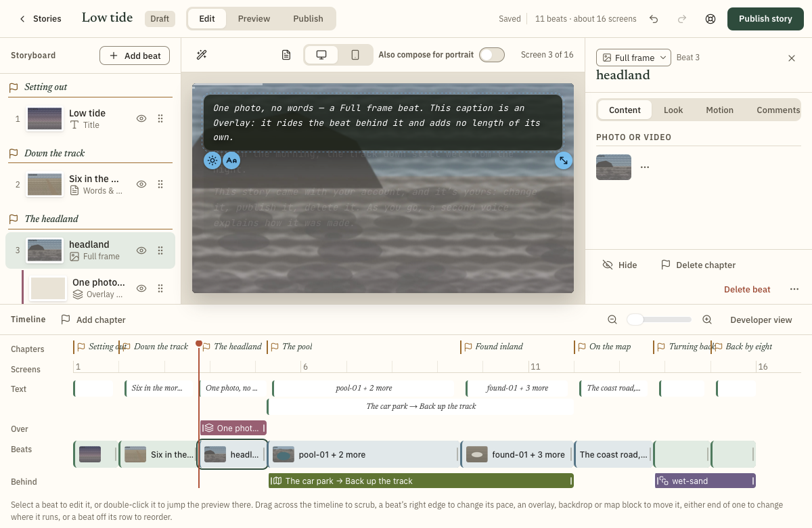Zoom in the timeline
Screen dimensions: 812x528
[707, 320]
